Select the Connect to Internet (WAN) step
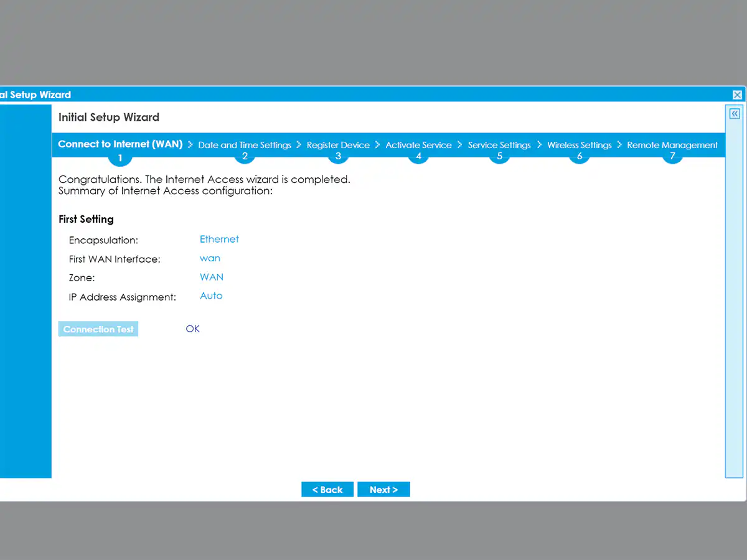Screen dimensions: 747x560 120,144
